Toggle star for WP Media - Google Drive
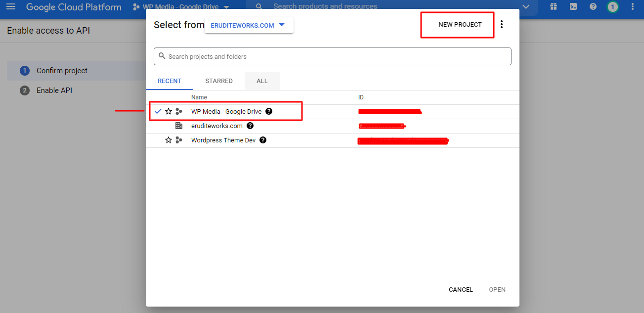The image size is (644, 313). [169, 111]
